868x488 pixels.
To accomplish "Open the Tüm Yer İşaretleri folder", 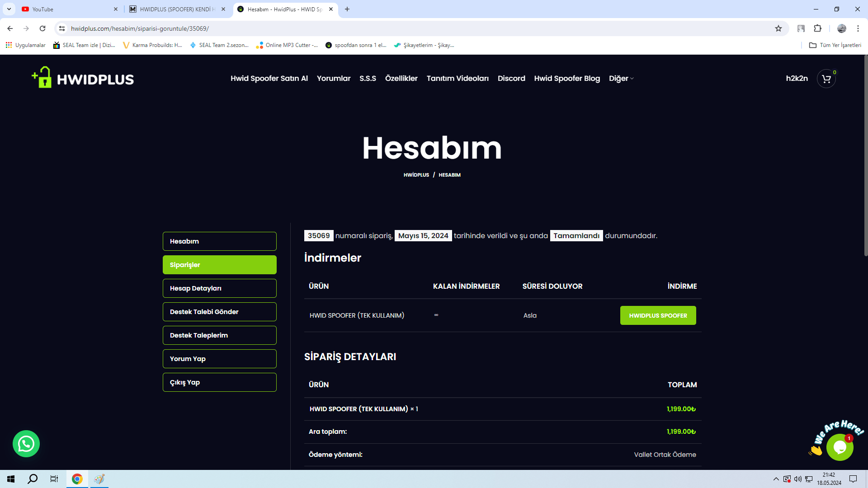I will click(x=835, y=45).
